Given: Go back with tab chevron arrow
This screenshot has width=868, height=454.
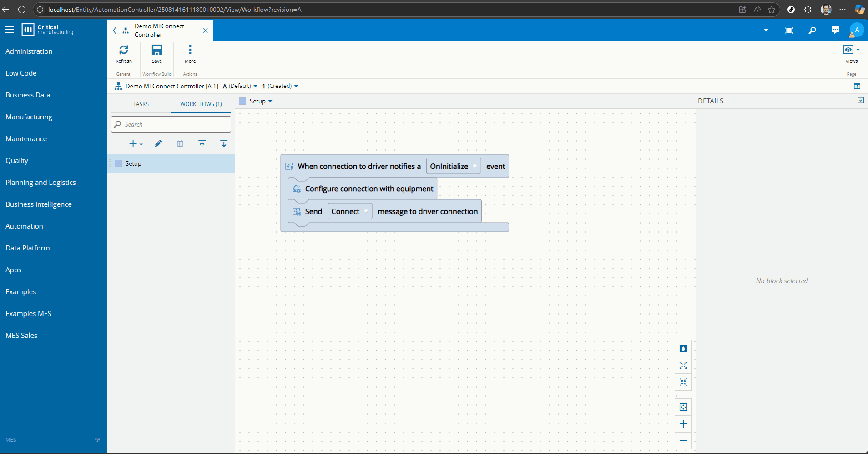Looking at the screenshot, I should coord(115,31).
